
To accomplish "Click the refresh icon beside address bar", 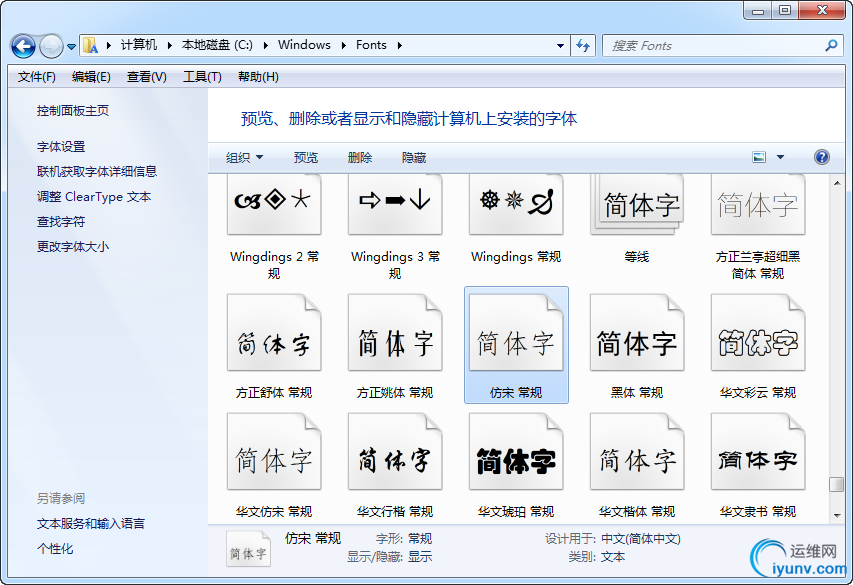I will [x=583, y=46].
